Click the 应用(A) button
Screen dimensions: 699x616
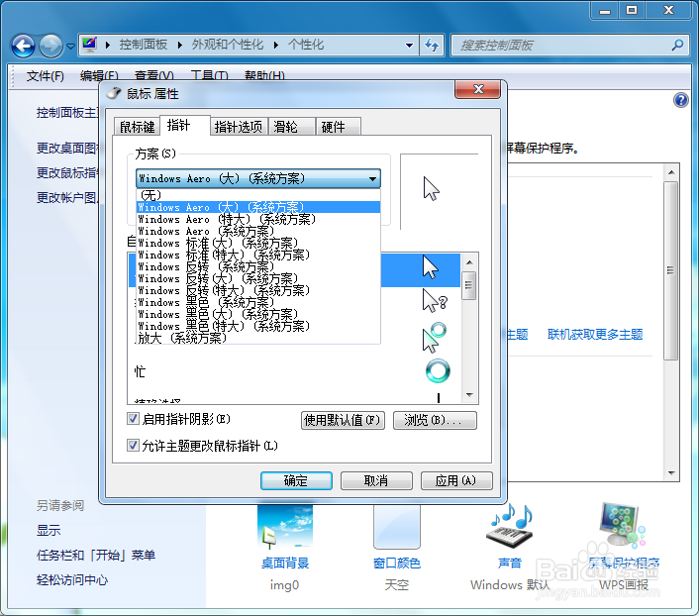456,480
